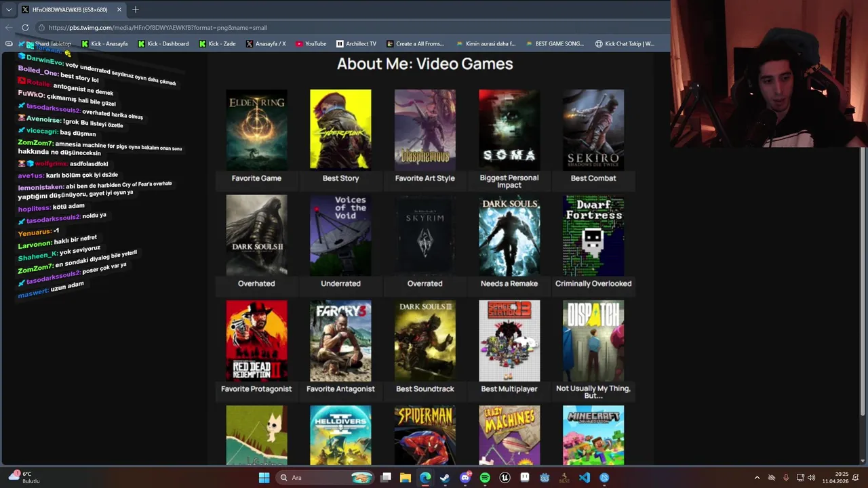
Task: Expand the hidden system tray icons chevron
Action: 757,478
